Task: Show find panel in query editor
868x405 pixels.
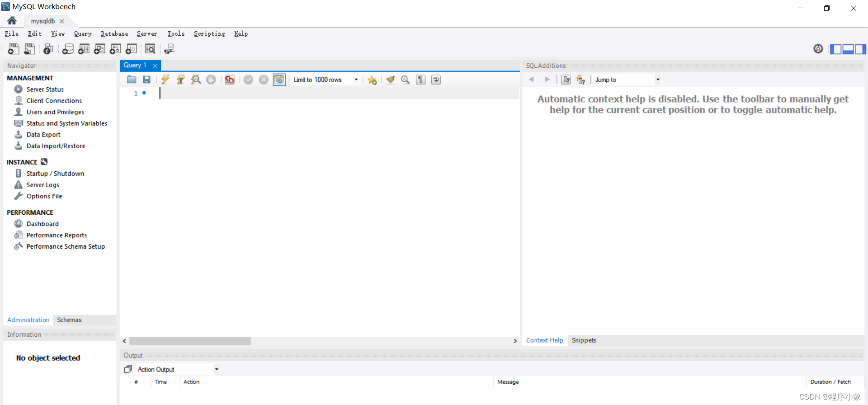Action: point(406,80)
